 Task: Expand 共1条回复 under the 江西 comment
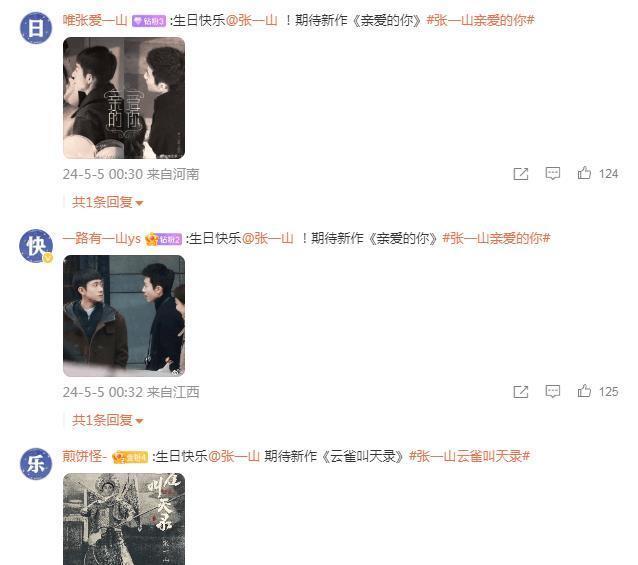click(107, 420)
